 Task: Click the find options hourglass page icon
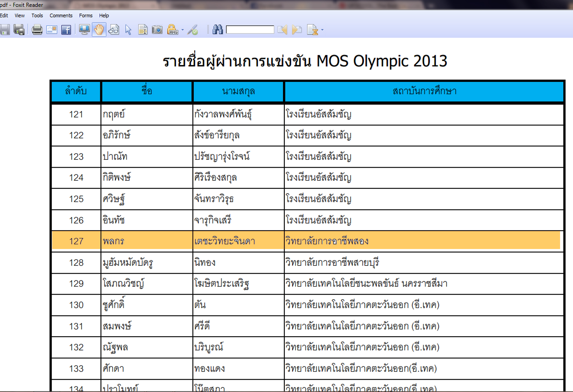312,30
